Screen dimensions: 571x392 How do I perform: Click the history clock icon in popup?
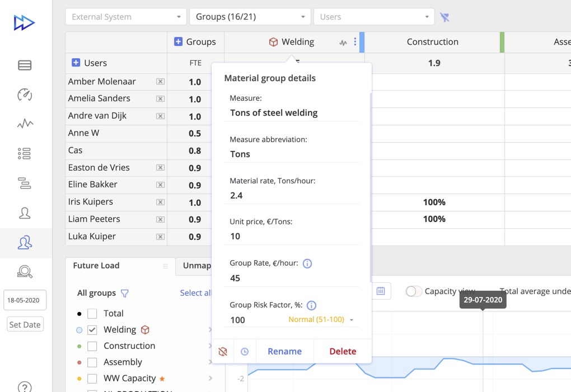click(245, 352)
